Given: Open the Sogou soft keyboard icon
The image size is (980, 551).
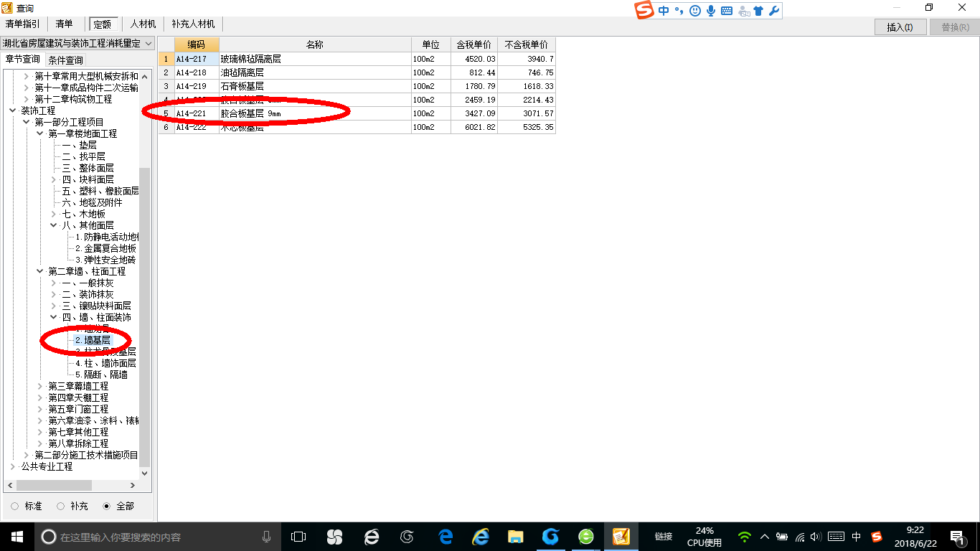Looking at the screenshot, I should [x=727, y=11].
